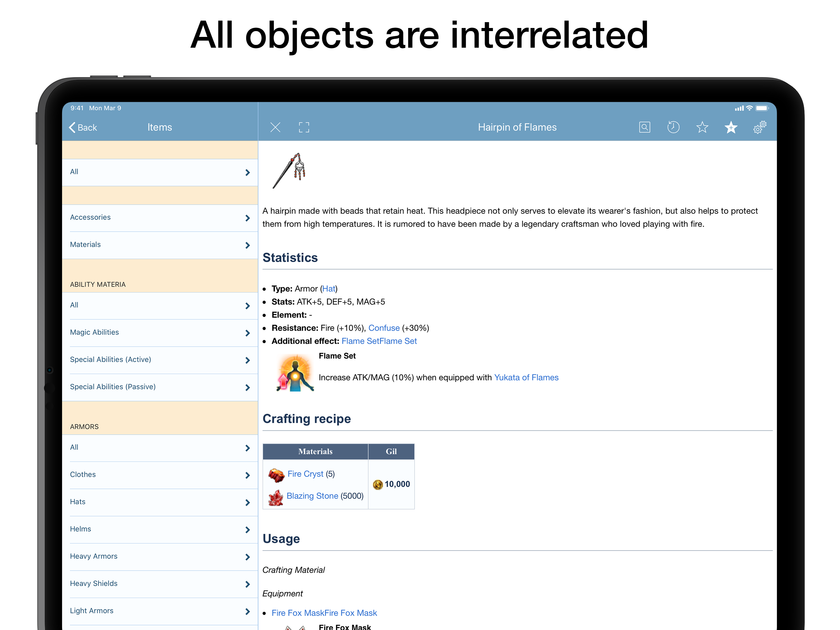Expand Helms row chevron
Image resolution: width=840 pixels, height=630 pixels.
[248, 530]
